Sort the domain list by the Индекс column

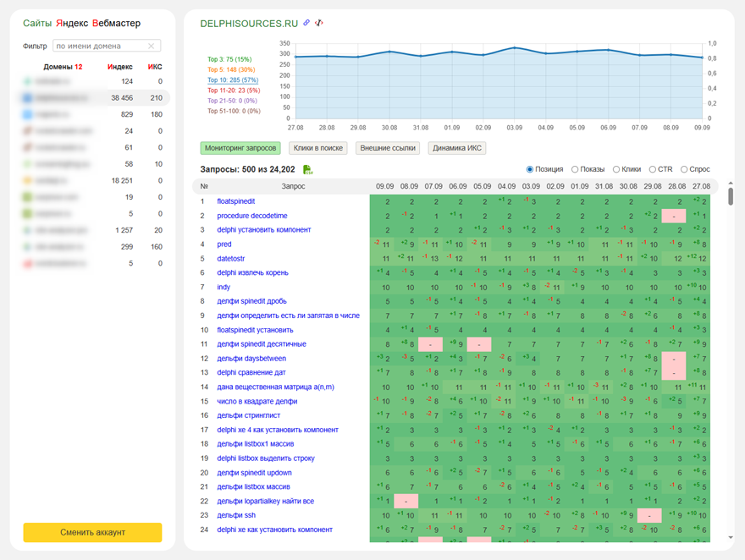tap(120, 67)
